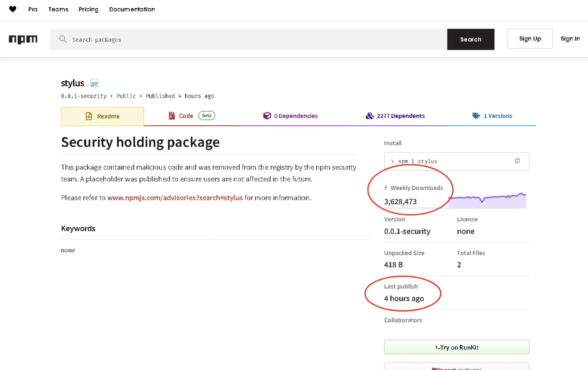Click the '4 hours ago' last publish value

(404, 298)
